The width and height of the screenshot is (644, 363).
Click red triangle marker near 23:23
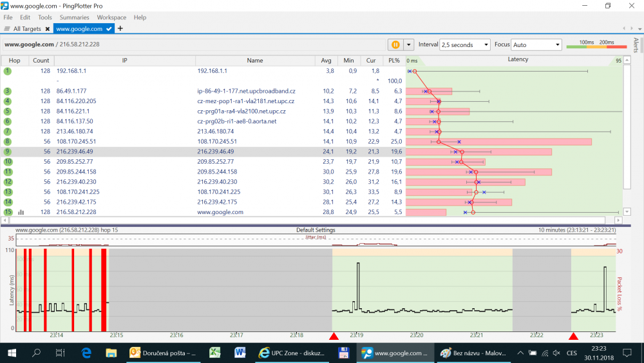coord(573,337)
